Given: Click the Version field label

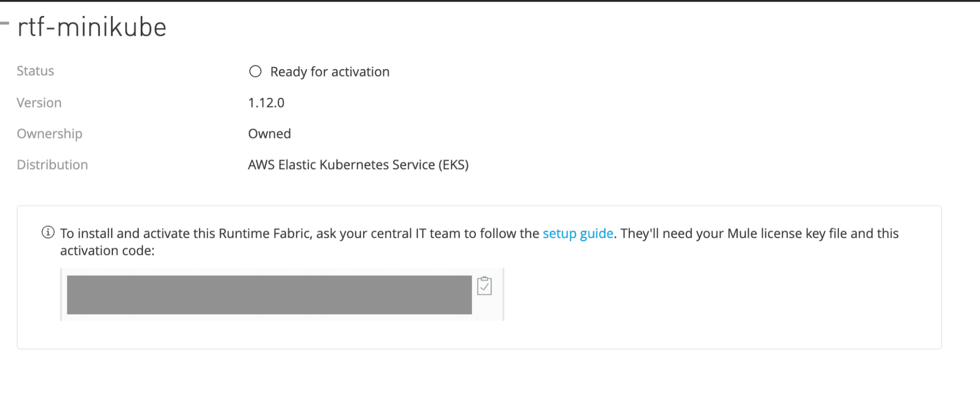Looking at the screenshot, I should (39, 103).
